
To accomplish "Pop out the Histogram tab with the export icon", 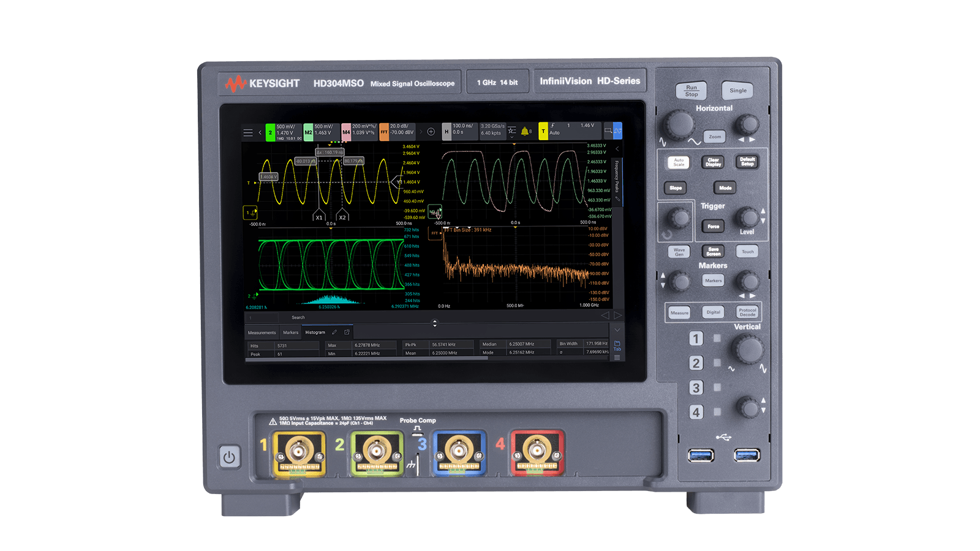I will 347,332.
